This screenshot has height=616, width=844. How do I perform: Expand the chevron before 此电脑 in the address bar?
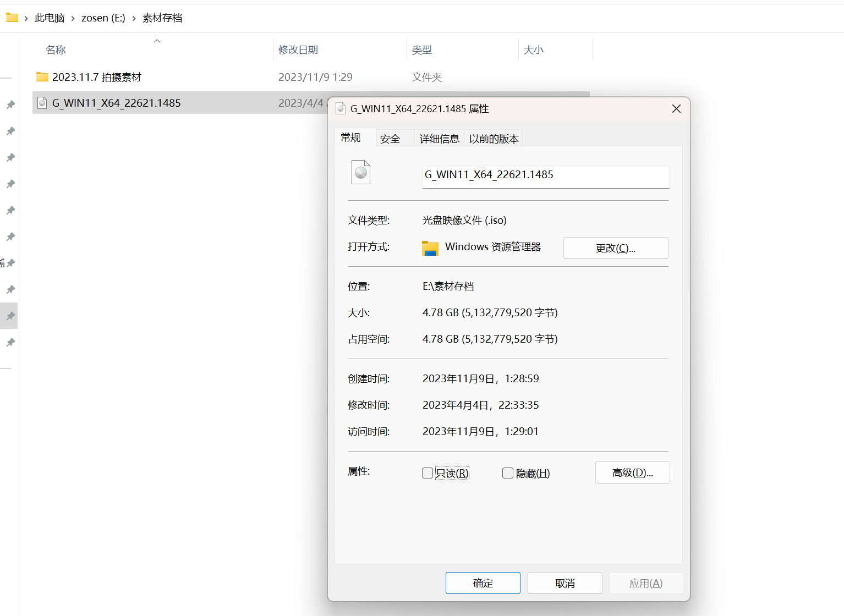point(26,18)
